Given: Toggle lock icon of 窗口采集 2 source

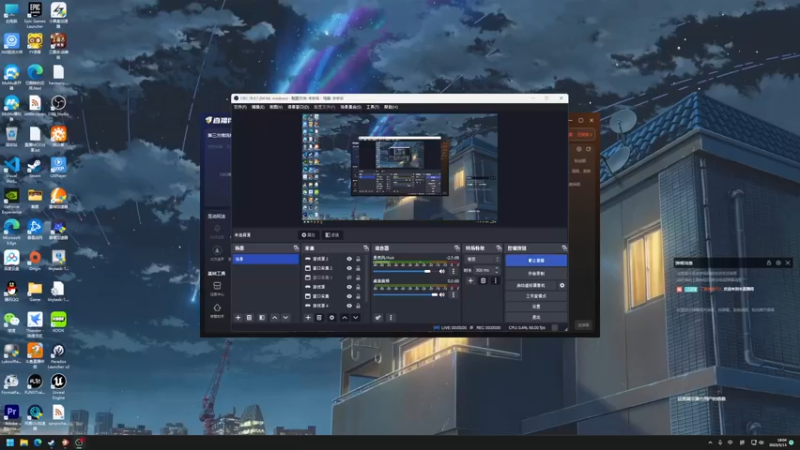Looking at the screenshot, I should (358, 268).
